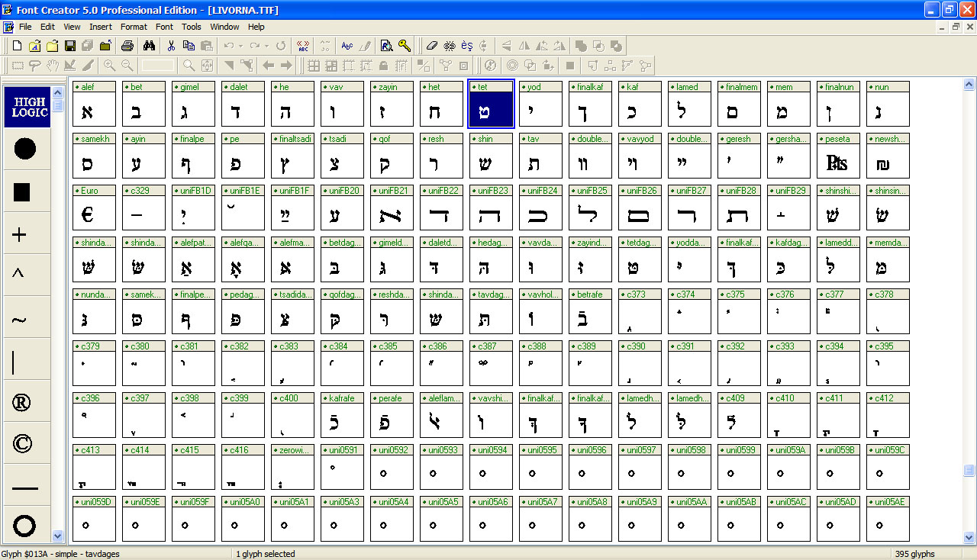This screenshot has width=977, height=560.
Task: Select the uni05AE glyph cell
Action: pyautogui.click(x=888, y=519)
